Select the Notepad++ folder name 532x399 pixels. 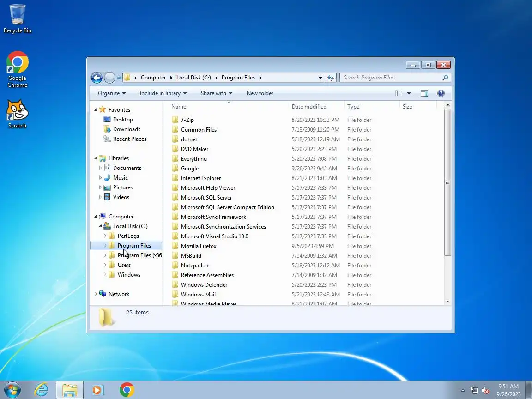195,266
